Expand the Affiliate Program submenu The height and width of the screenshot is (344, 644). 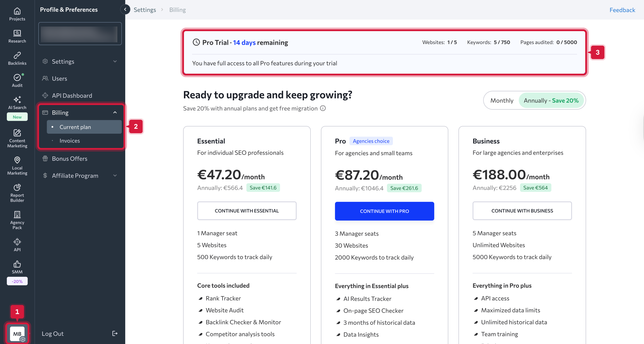[115, 175]
